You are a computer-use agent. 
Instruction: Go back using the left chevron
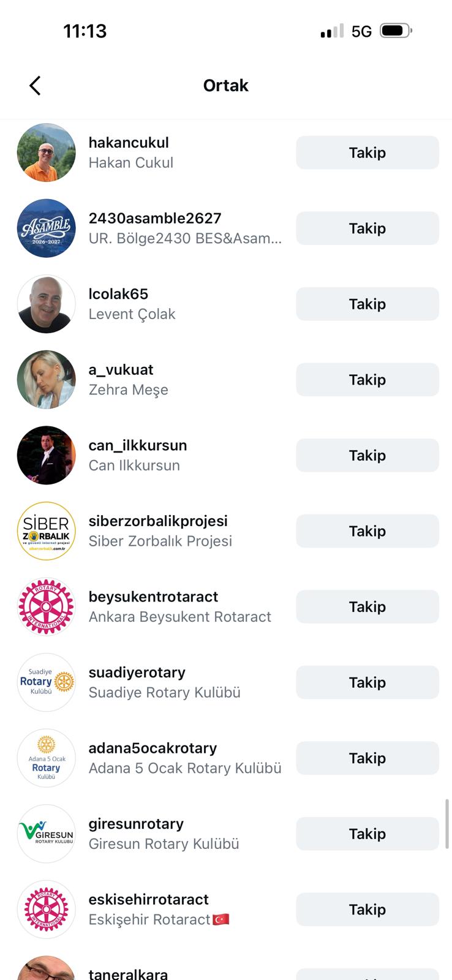(35, 86)
